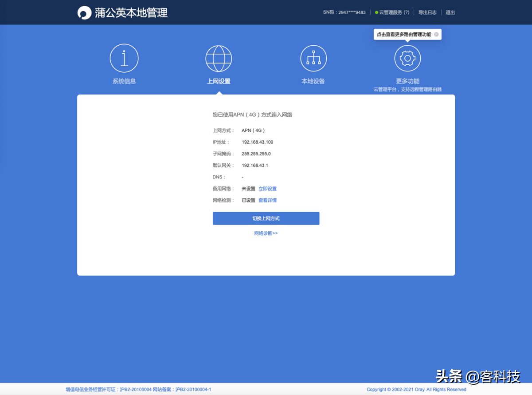The image size is (532, 395).
Task: Open the 系统信息 info circle icon
Action: click(x=124, y=58)
